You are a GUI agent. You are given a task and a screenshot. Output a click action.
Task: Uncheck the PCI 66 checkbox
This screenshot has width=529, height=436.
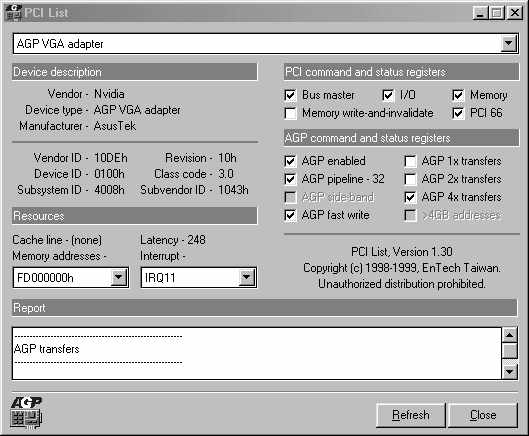(x=458, y=113)
